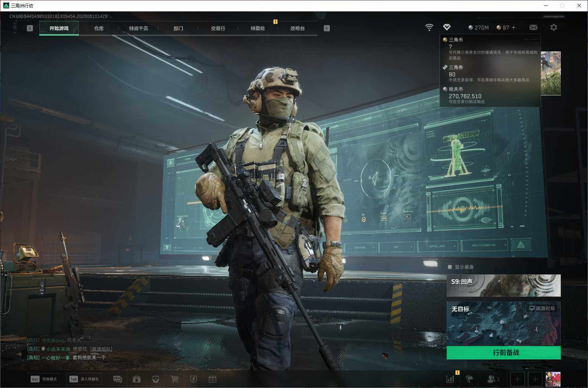Open the calendar events icon

coord(212,379)
